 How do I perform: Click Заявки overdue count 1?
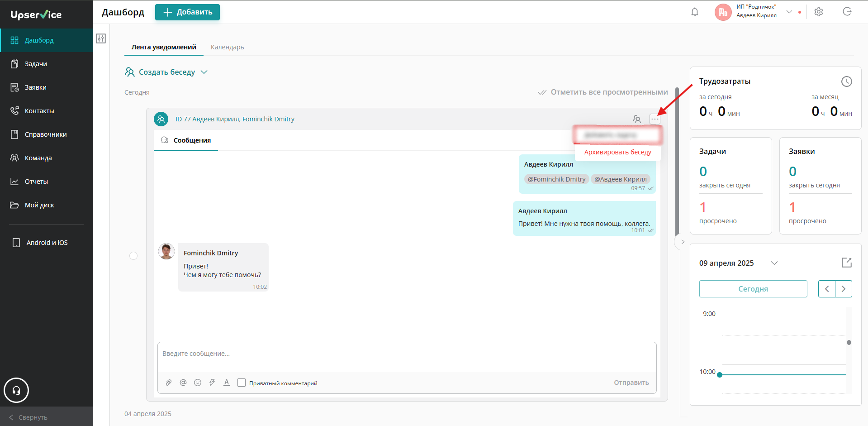click(792, 207)
